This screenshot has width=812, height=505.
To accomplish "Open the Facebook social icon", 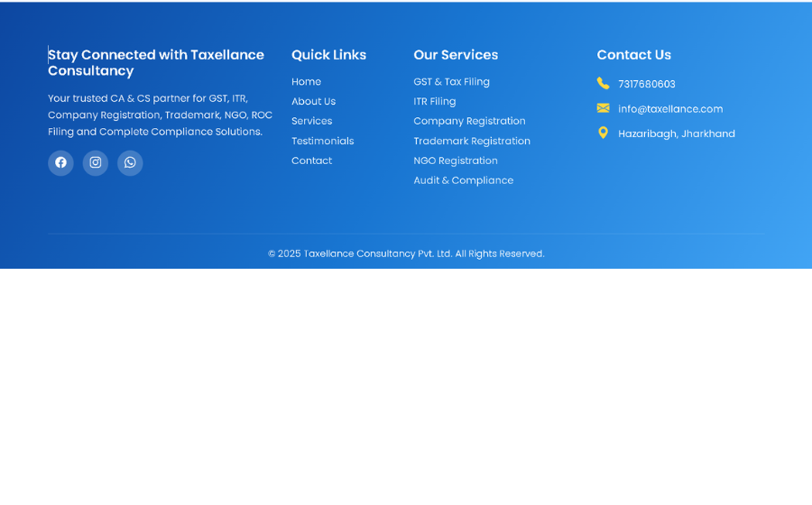I will point(60,162).
